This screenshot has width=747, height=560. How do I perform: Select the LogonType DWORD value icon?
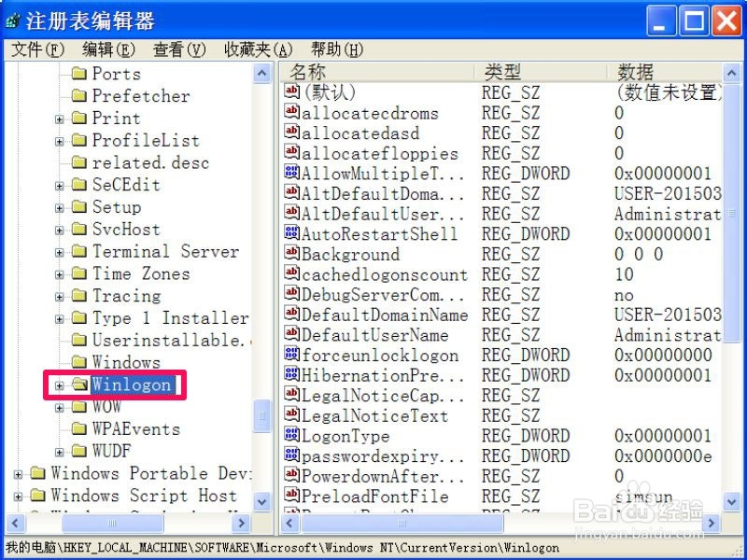coord(291,436)
